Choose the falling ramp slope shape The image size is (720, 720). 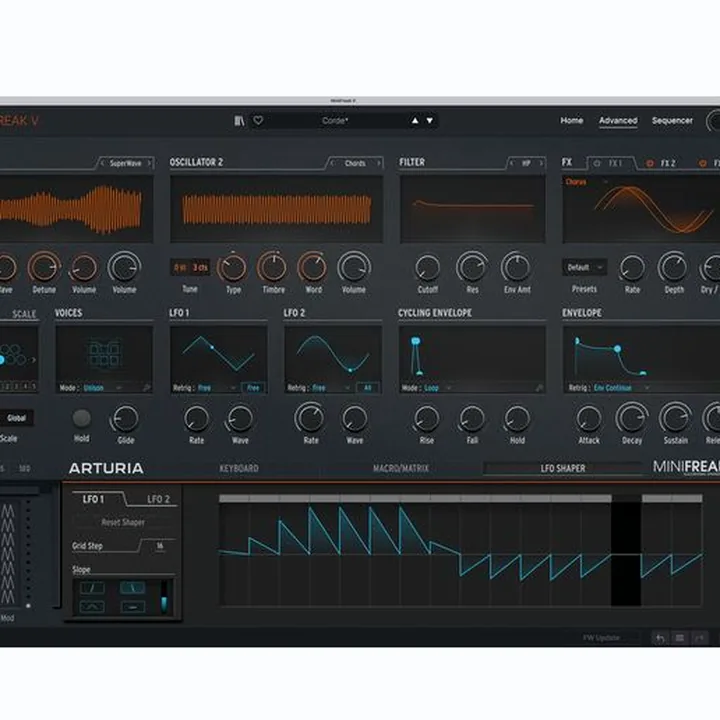(x=132, y=588)
